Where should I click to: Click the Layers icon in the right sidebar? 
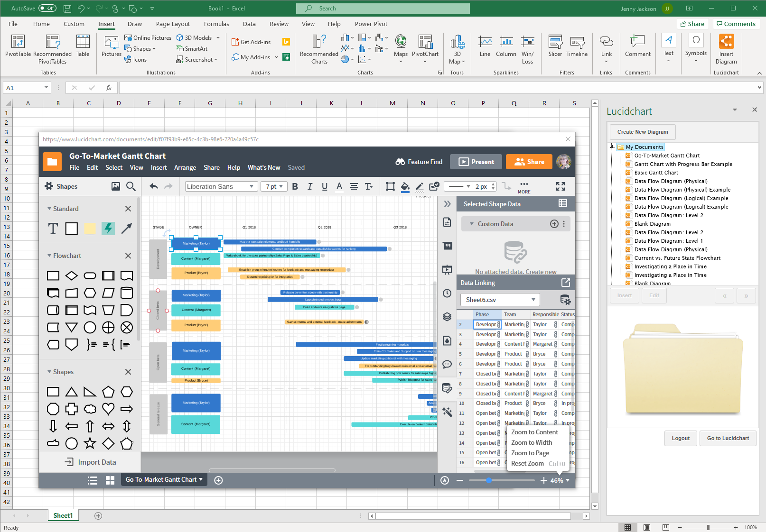447,317
